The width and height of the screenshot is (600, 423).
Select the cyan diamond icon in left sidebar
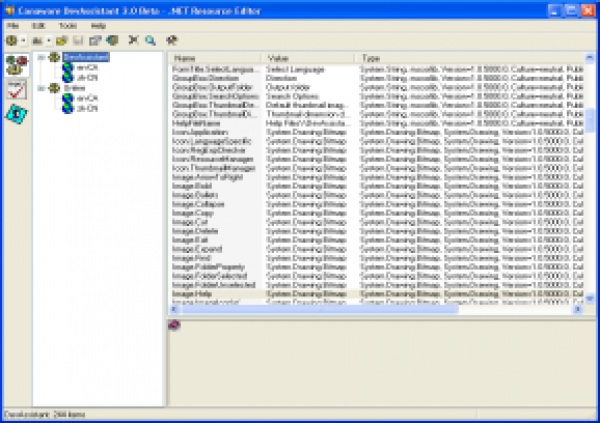(x=16, y=114)
